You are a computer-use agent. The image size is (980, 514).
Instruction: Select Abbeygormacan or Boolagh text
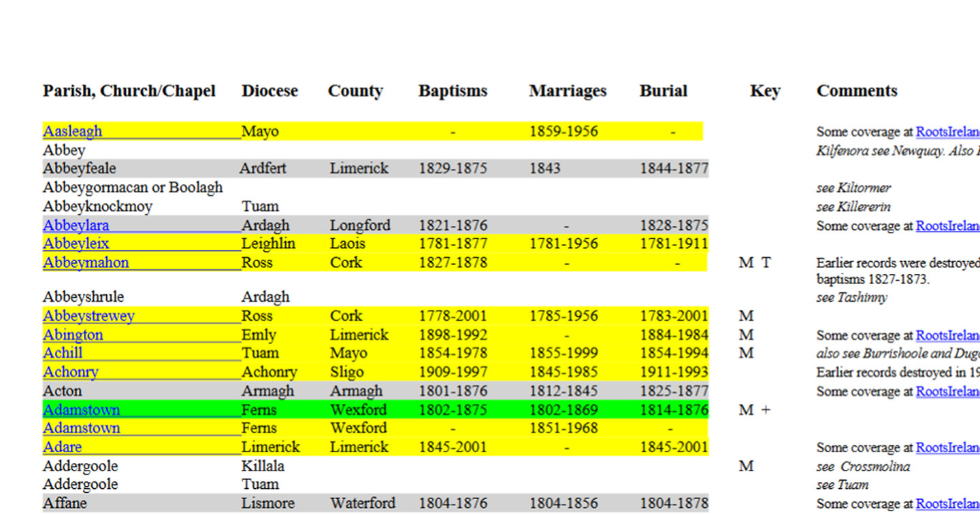pos(133,188)
